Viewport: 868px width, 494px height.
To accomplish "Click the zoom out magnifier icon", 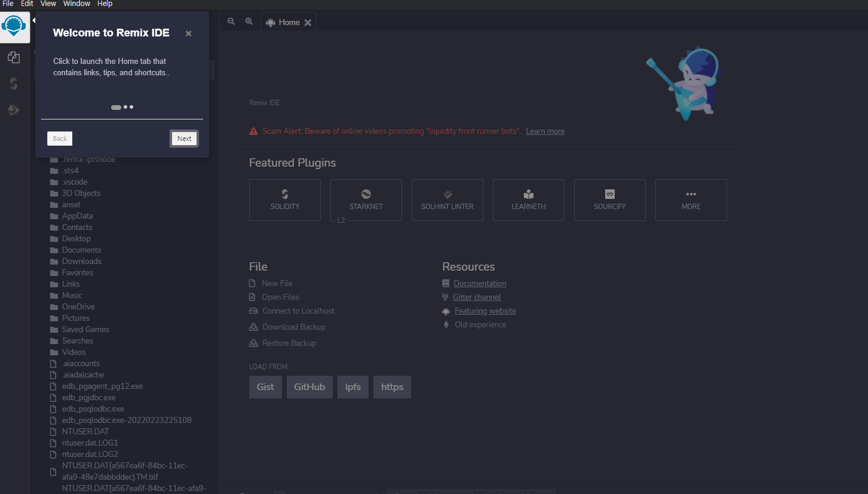I will (x=231, y=22).
